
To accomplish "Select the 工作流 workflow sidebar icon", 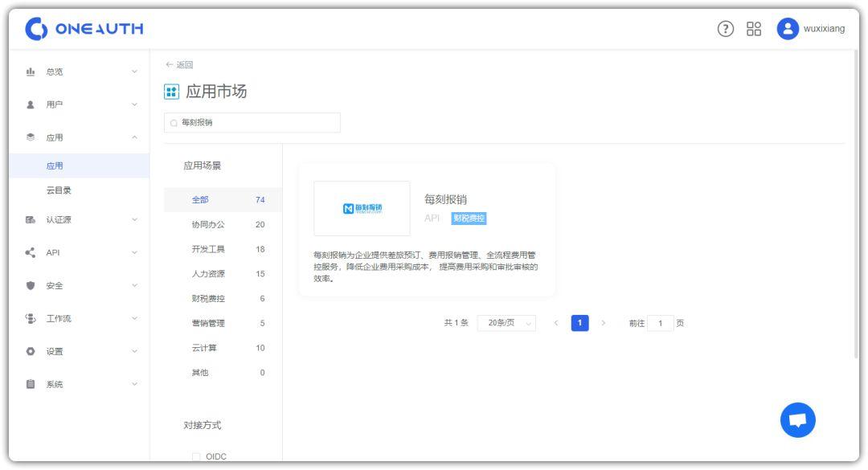I will click(x=30, y=318).
